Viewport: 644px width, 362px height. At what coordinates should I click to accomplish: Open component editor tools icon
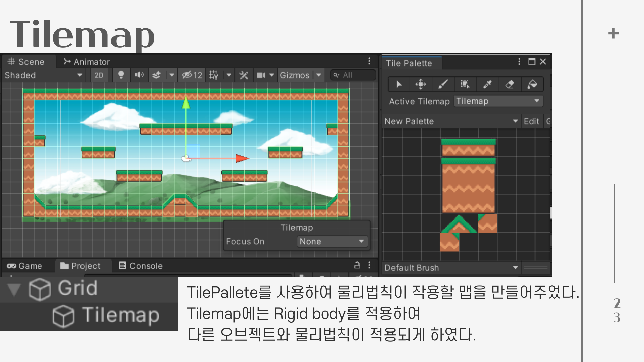(x=244, y=75)
